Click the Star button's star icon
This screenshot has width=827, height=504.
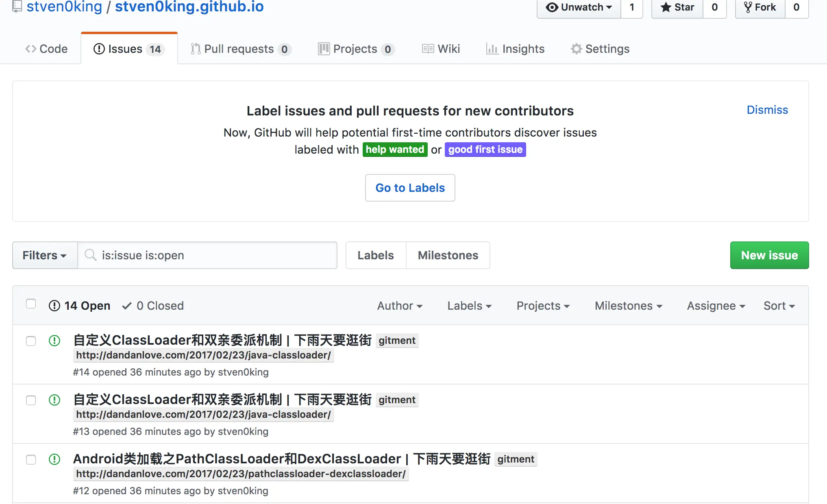(666, 7)
